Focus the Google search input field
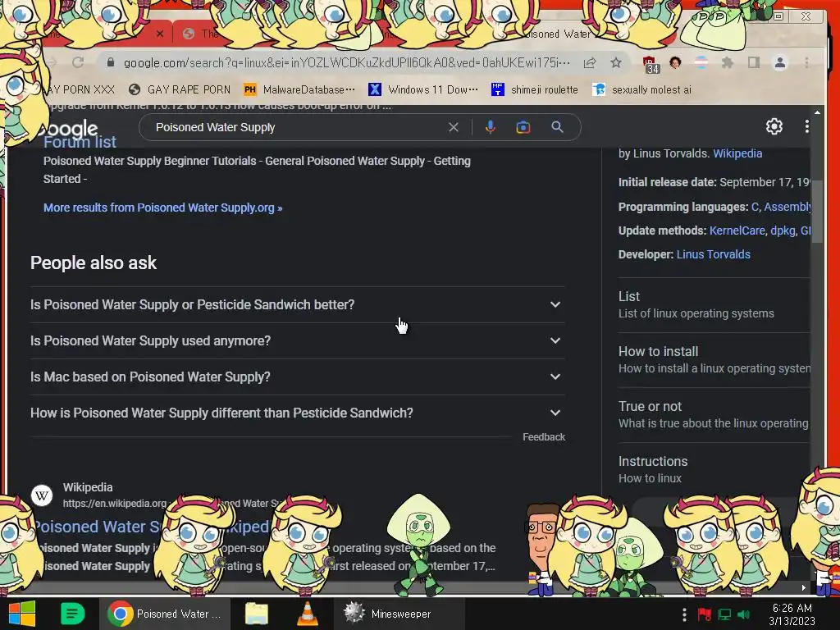 [x=297, y=127]
